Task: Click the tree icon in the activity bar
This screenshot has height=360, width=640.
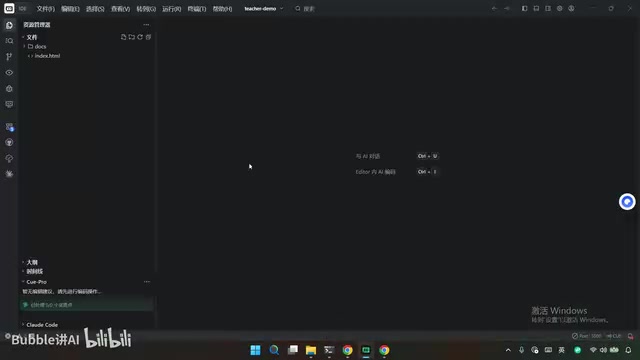Action: pyautogui.click(x=9, y=158)
